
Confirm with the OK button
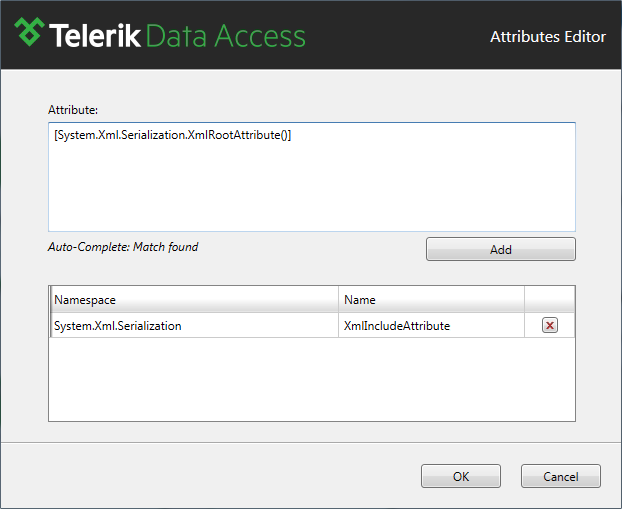pyautogui.click(x=461, y=476)
